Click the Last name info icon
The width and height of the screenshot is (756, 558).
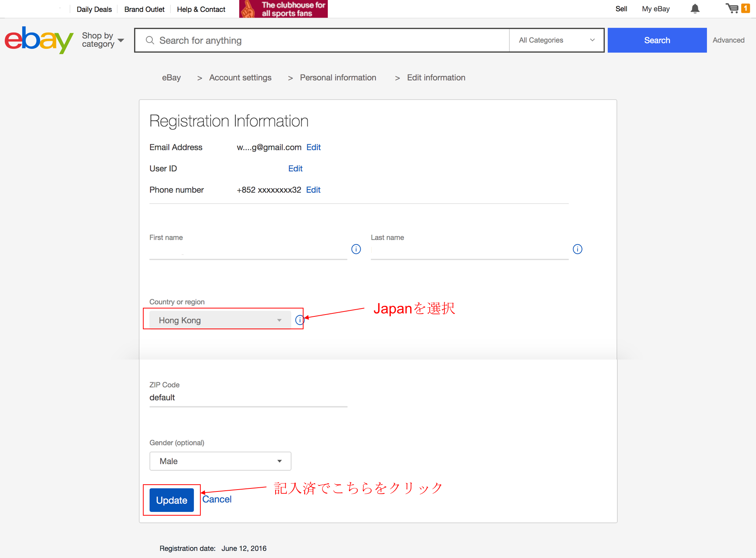tap(578, 249)
